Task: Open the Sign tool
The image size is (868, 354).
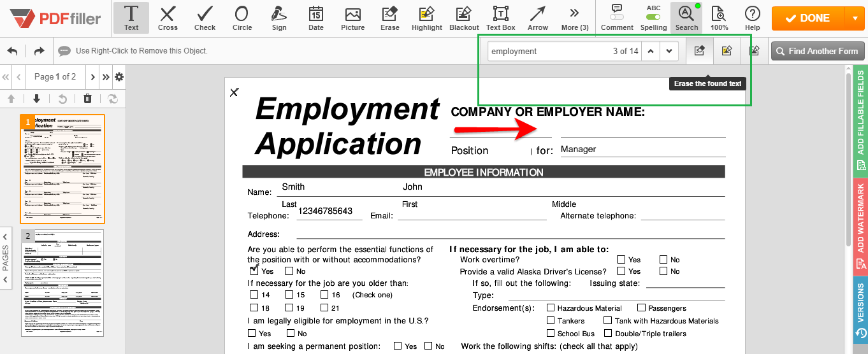Action: (x=278, y=18)
